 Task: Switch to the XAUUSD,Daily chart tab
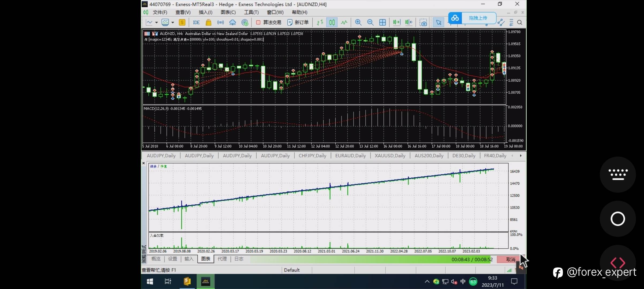390,156
